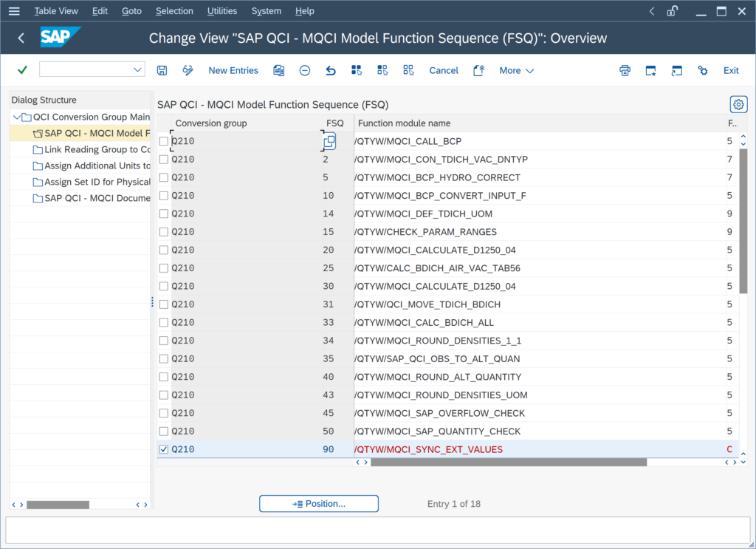756x549 pixels.
Task: Click the left chevron in the top bar
Action: (651, 10)
